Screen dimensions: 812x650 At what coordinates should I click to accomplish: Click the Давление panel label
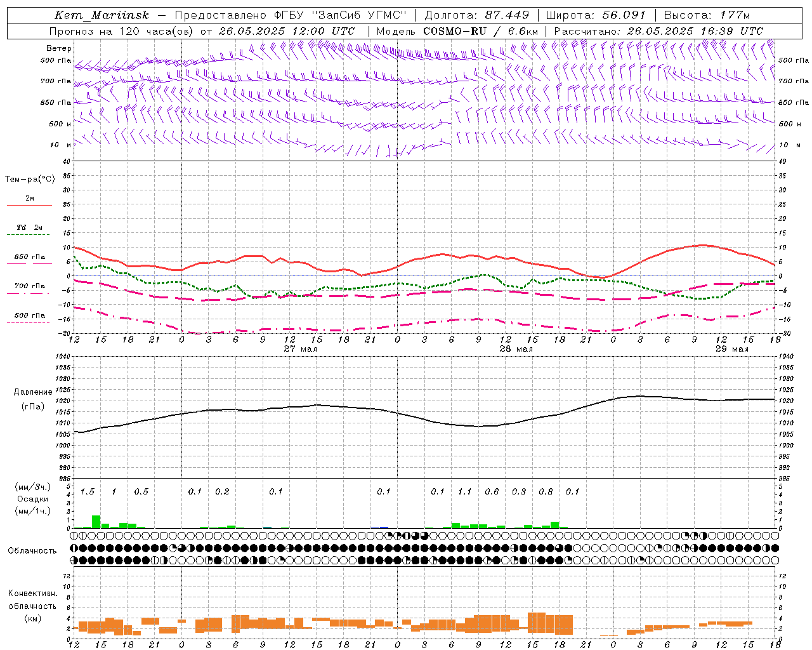[33, 392]
